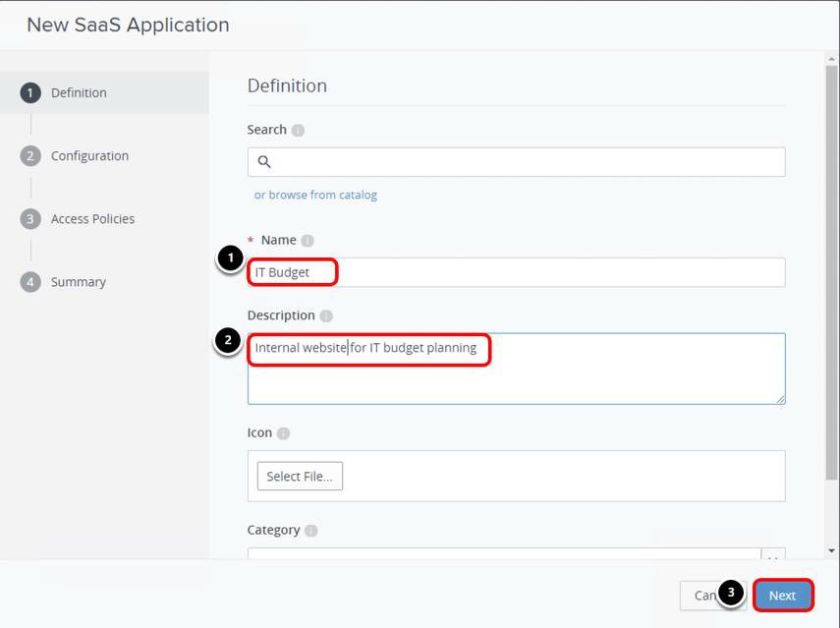The width and height of the screenshot is (840, 628).
Task: Expand the Category dropdown arrow
Action: (773, 555)
